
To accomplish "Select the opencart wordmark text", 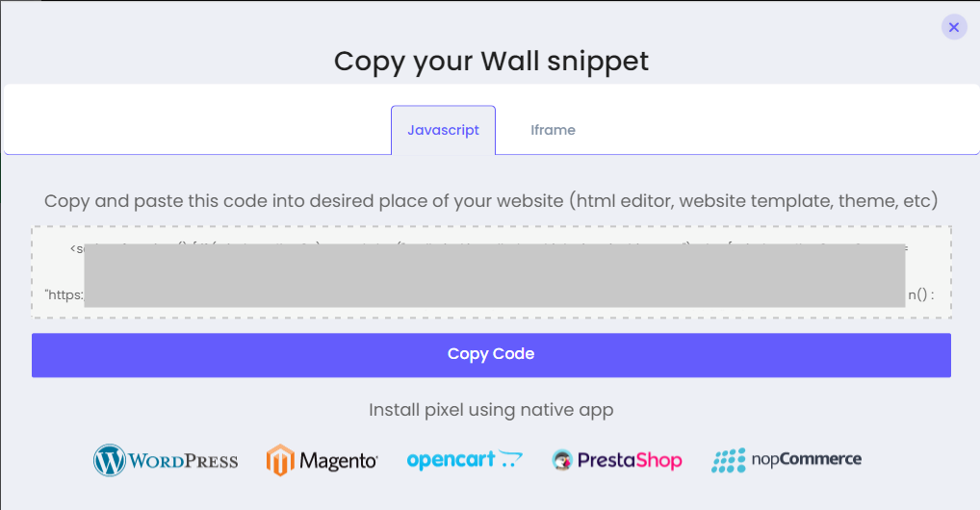I will tap(451, 461).
